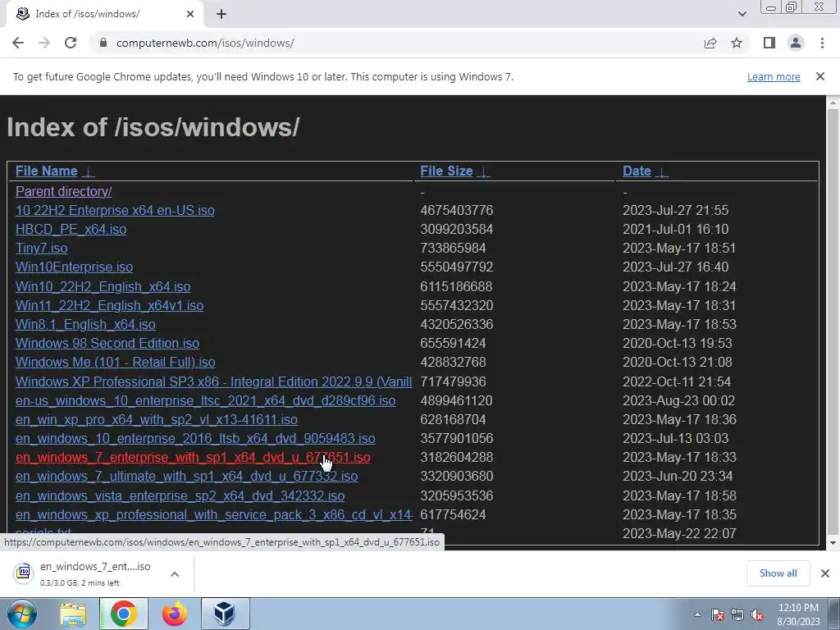Download en_windows_7_ultimate_with_sp1 iso
This screenshot has width=840, height=630.
pyautogui.click(x=186, y=477)
